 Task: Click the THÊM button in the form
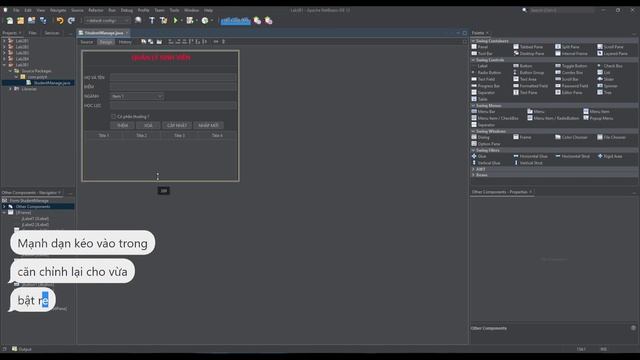(x=122, y=125)
